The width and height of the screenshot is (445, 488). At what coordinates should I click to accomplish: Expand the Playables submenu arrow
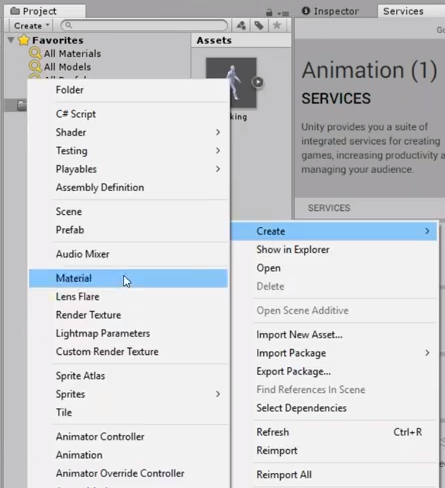[x=218, y=169]
